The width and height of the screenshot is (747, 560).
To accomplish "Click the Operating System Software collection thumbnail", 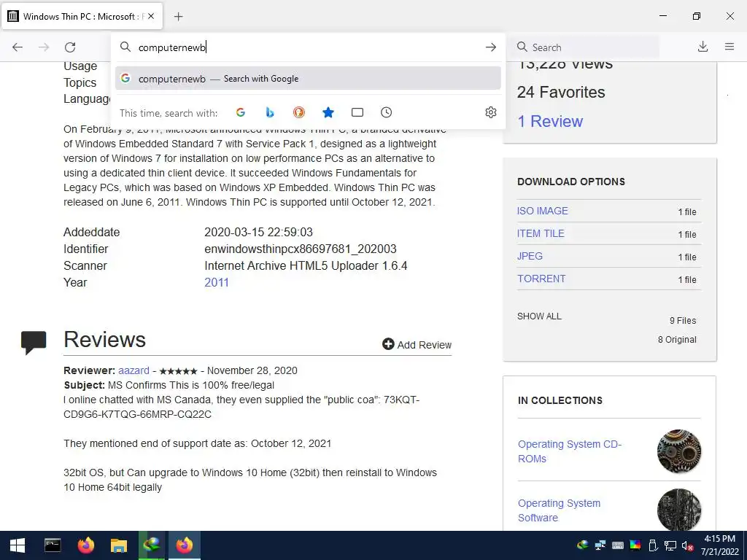I will (679, 510).
